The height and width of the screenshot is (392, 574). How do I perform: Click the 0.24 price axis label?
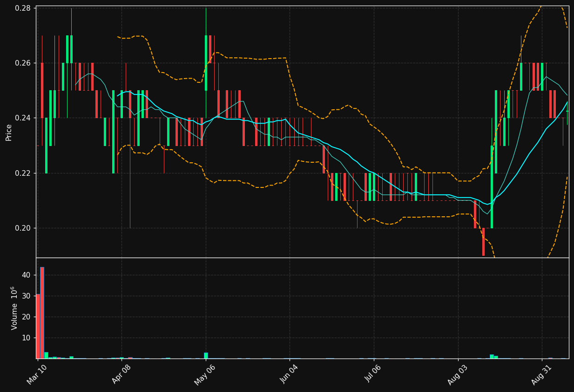pos(23,118)
